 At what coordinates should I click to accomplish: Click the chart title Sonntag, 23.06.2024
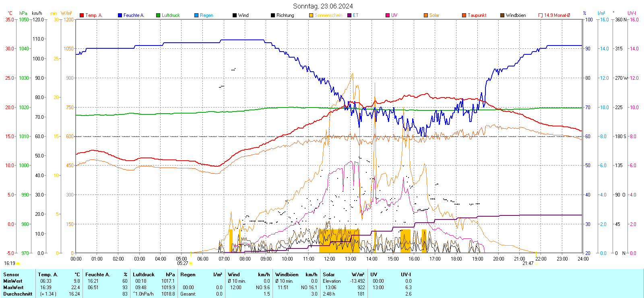(x=323, y=6)
